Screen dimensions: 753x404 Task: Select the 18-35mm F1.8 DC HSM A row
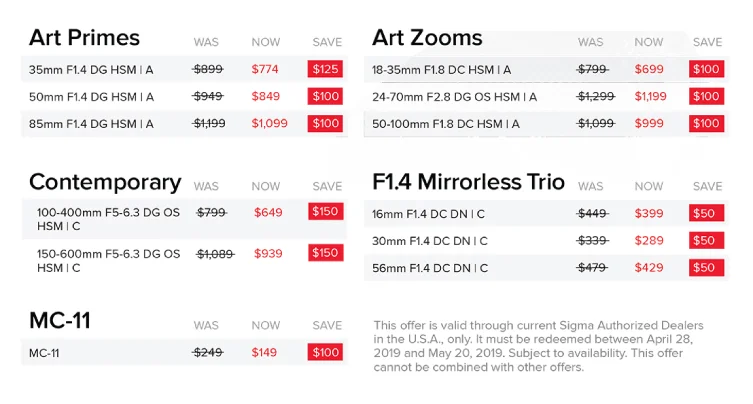coord(547,70)
